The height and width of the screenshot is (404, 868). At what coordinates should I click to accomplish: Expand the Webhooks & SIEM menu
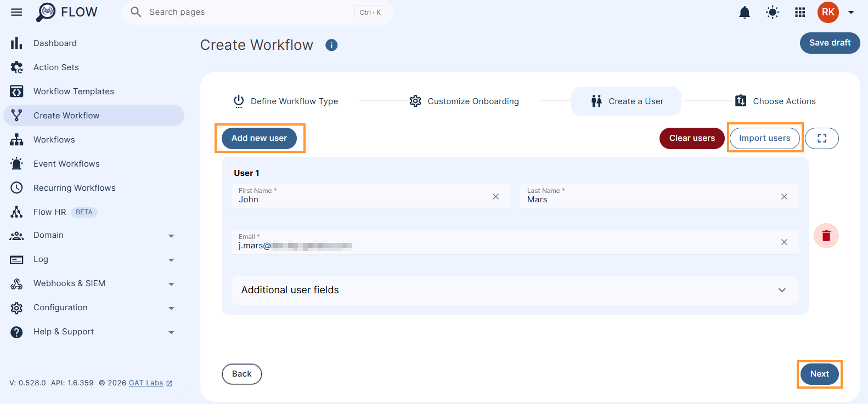[171, 284]
